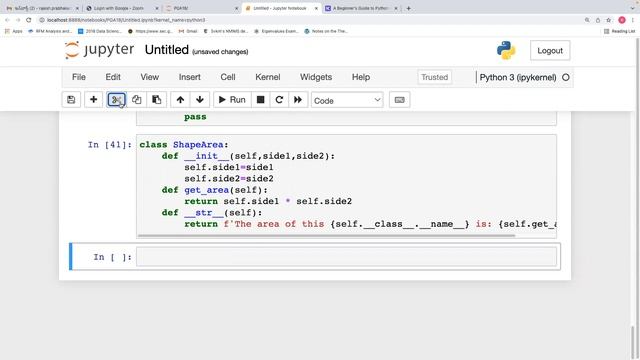Click the Jupyter logo
640x360 pixels.
[99, 50]
